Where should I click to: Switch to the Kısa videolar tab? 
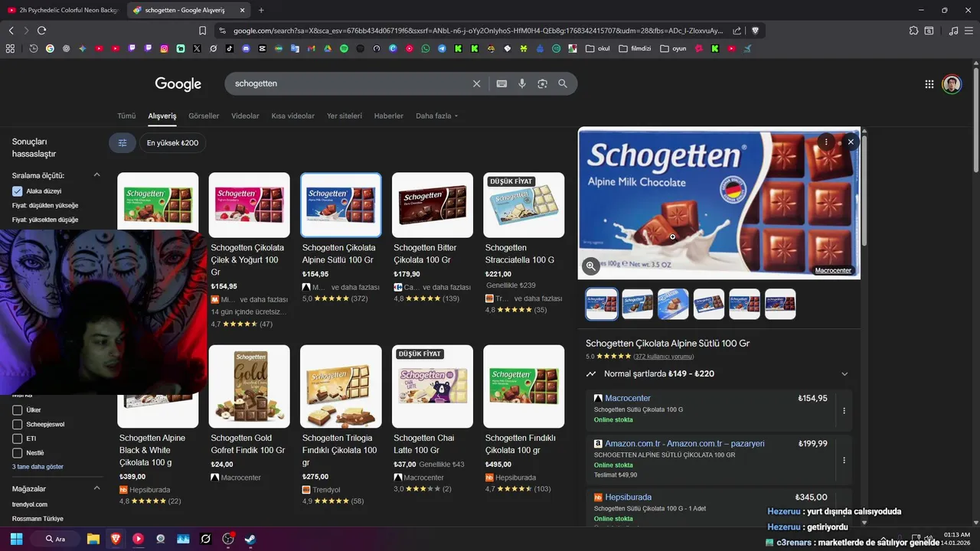(292, 116)
